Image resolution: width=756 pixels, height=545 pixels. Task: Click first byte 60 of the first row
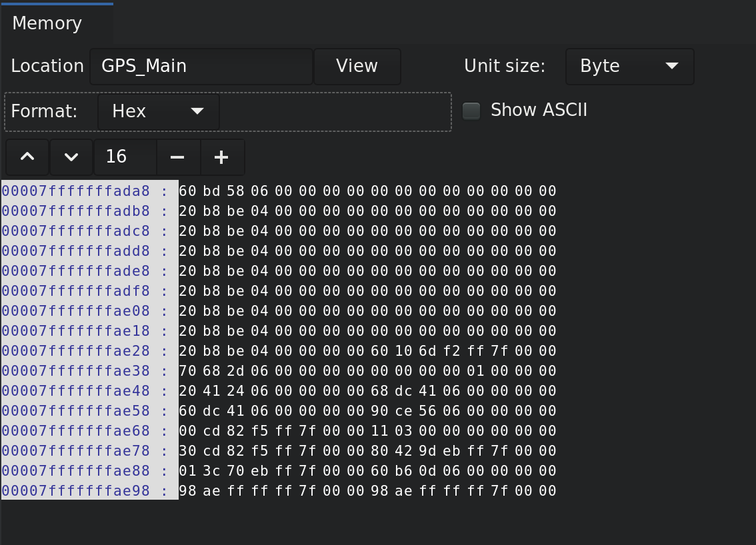(x=187, y=191)
